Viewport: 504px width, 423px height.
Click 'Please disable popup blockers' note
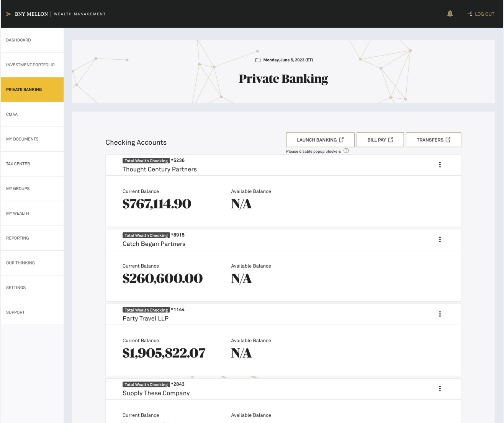313,152
